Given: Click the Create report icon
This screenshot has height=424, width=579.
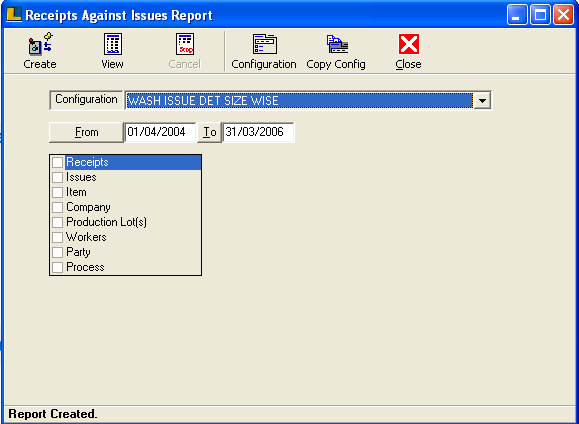Looking at the screenshot, I should coord(40,44).
